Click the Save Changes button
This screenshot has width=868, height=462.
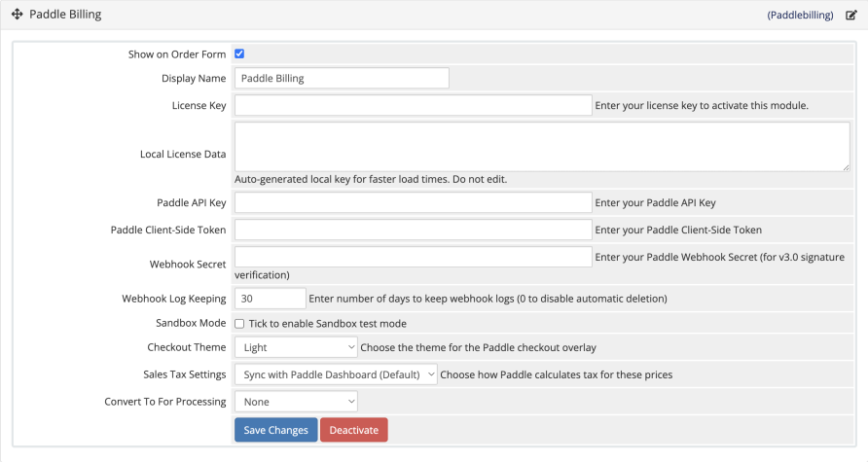point(275,430)
